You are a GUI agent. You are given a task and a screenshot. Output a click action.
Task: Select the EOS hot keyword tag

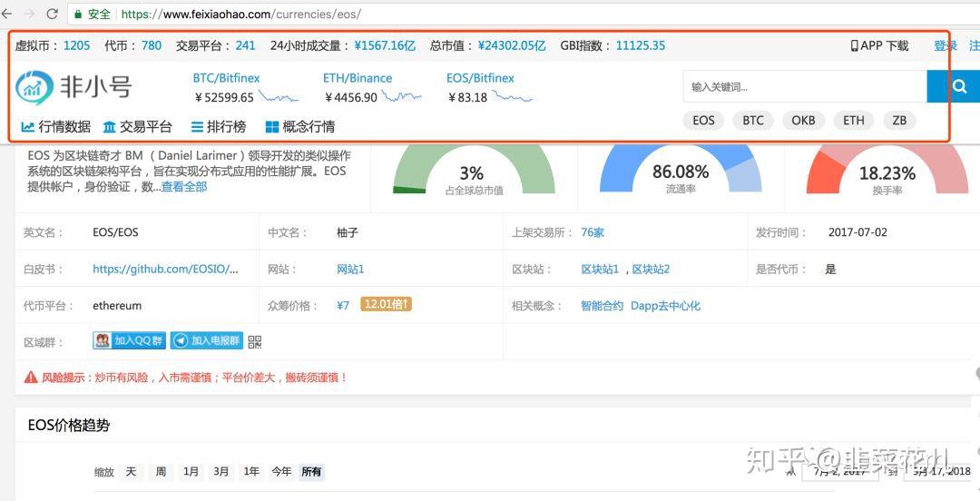coord(703,120)
